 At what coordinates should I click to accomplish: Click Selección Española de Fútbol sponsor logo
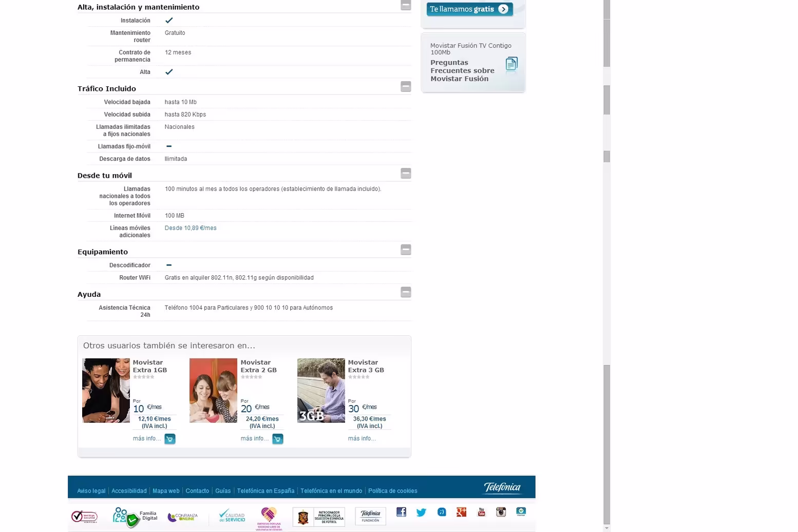click(318, 517)
